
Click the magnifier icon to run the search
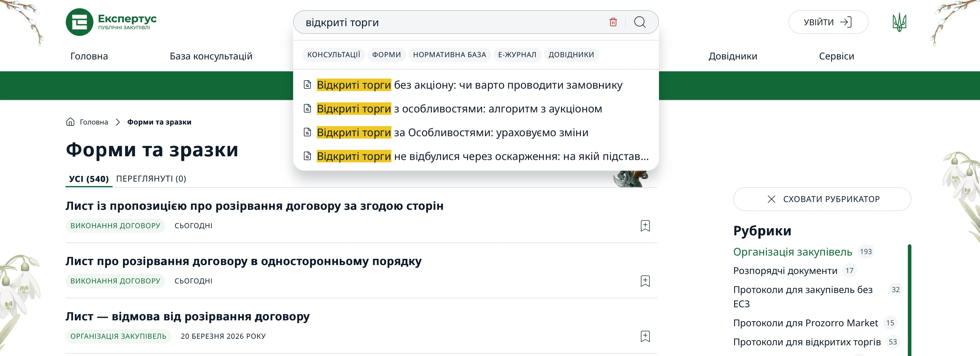coord(640,22)
